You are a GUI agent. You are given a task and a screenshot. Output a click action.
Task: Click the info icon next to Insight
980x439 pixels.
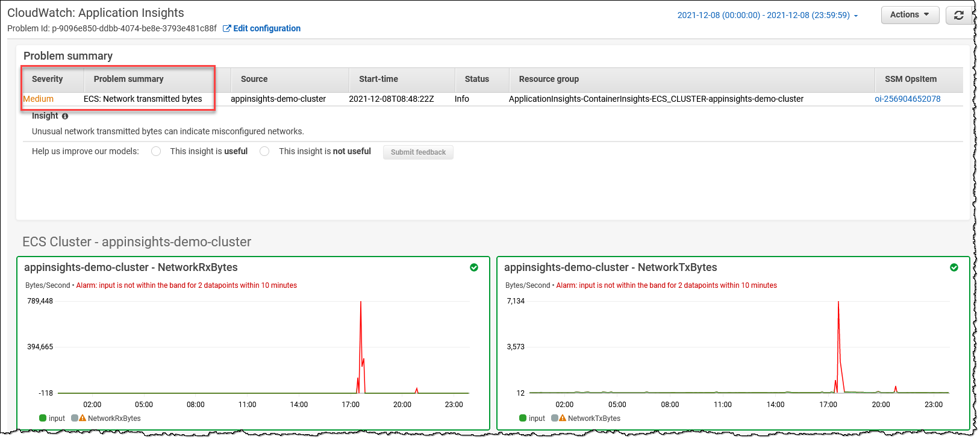[x=65, y=116]
